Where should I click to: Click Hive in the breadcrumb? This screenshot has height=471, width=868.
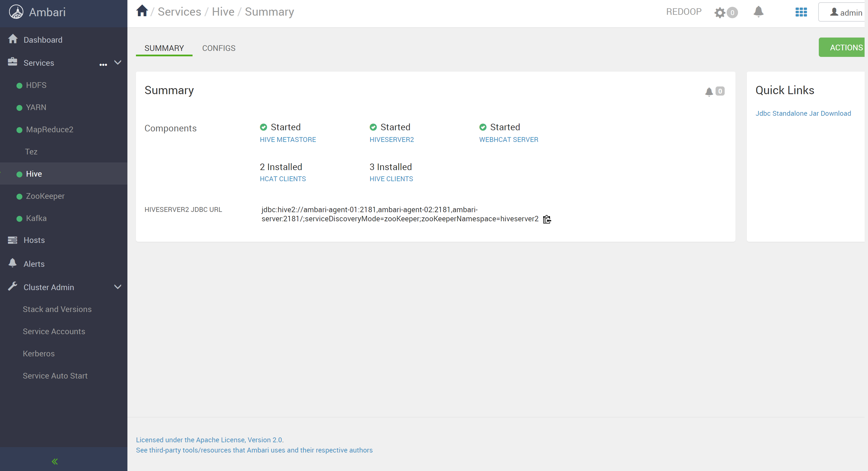pyautogui.click(x=223, y=11)
